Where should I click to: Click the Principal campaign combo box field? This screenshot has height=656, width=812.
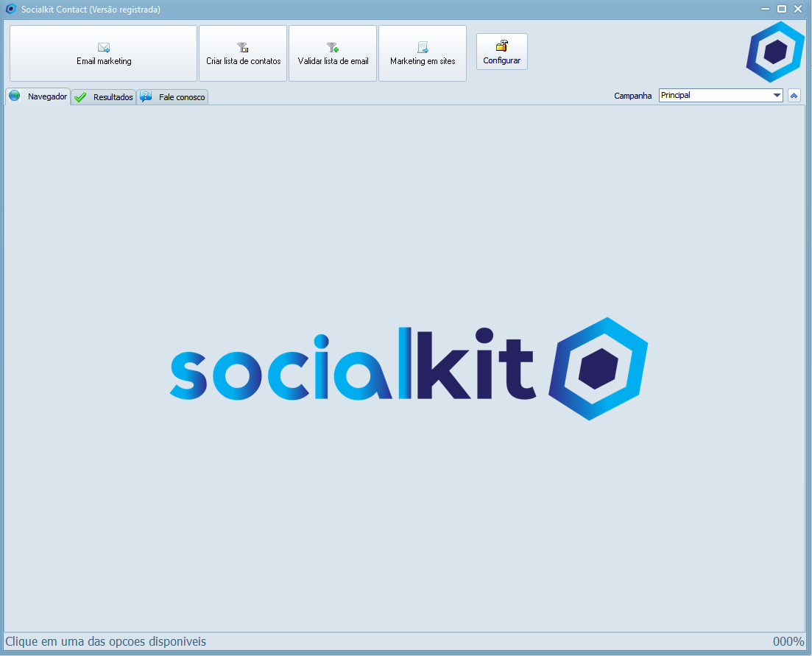click(714, 96)
